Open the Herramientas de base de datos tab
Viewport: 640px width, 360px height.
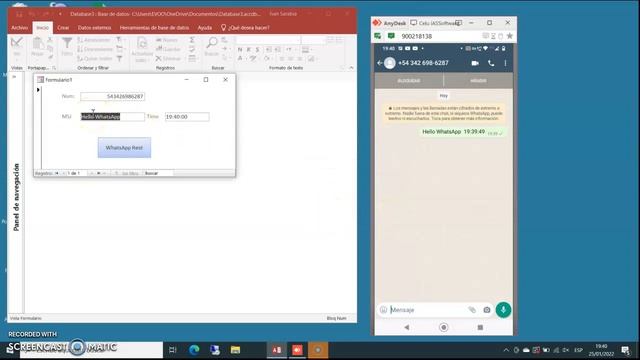coord(154,28)
